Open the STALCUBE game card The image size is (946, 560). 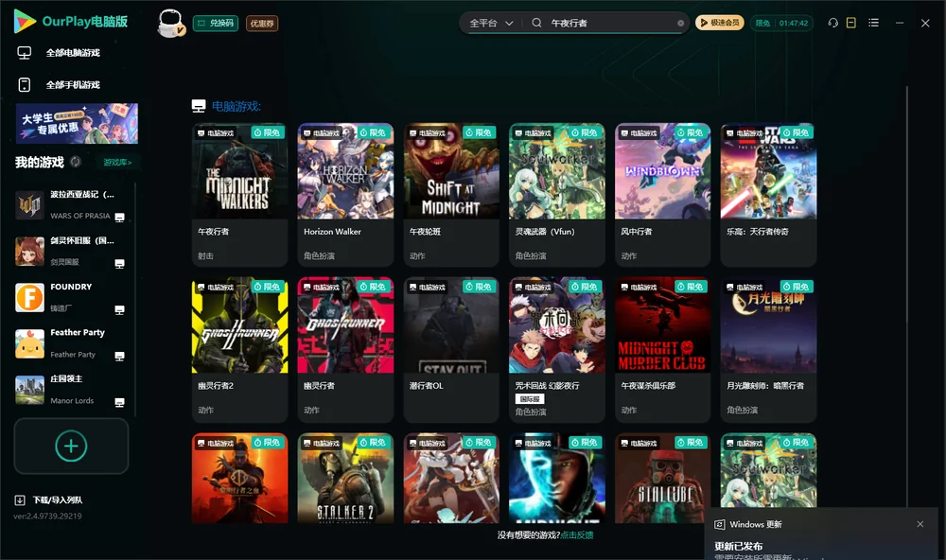pos(662,478)
